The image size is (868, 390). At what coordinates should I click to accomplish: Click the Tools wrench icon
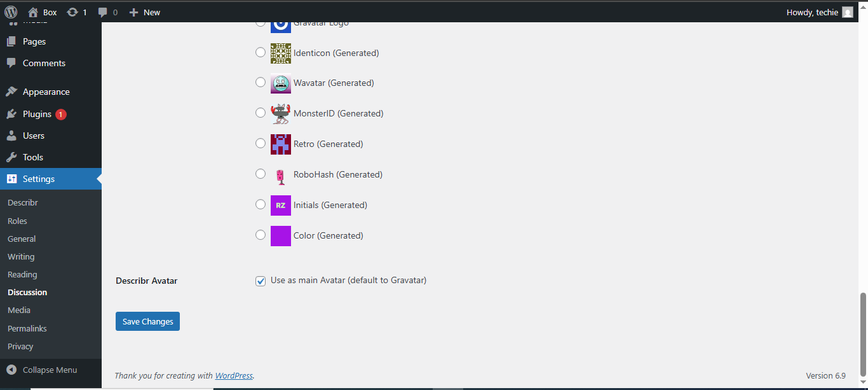click(11, 157)
